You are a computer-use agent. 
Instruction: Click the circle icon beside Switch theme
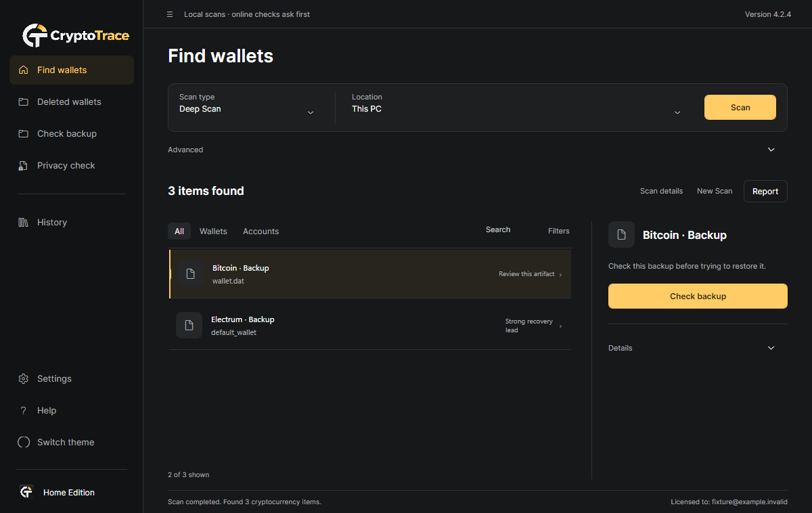point(24,442)
